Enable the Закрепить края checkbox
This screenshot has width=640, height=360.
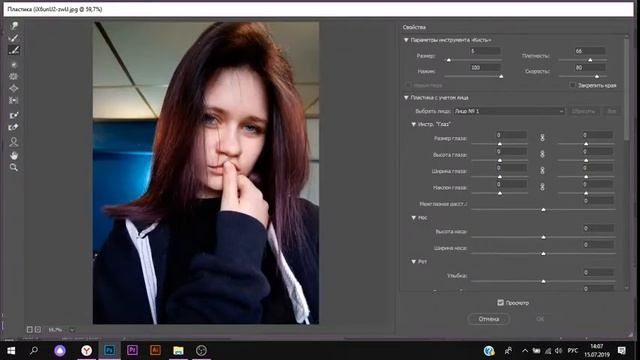click(x=572, y=85)
